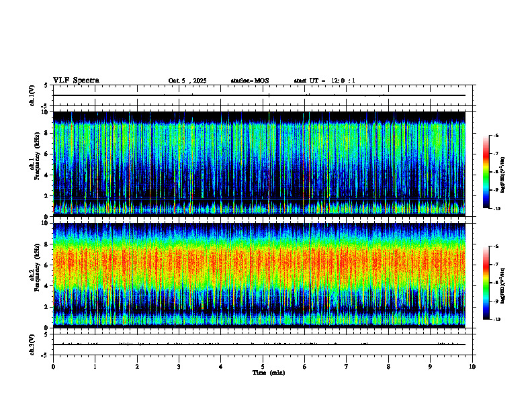Click the "-10" tick on ch.2 colorbar

tap(496, 320)
